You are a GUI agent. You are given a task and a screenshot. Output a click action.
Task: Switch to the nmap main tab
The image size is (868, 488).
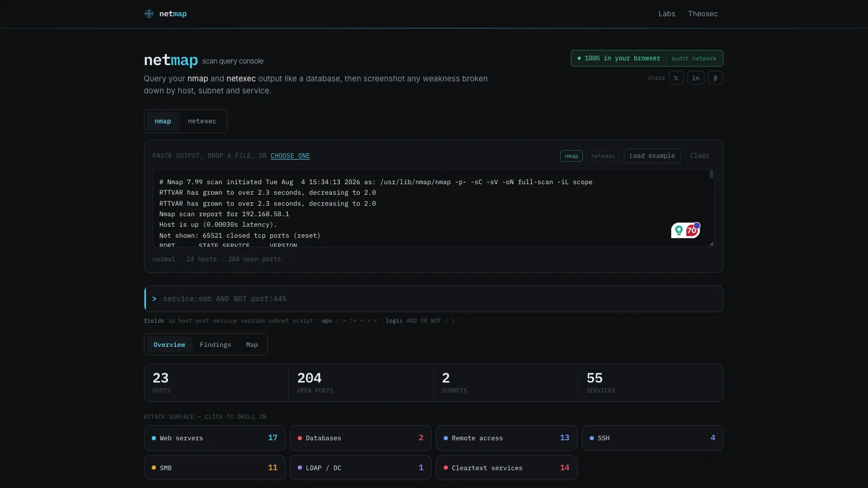163,121
